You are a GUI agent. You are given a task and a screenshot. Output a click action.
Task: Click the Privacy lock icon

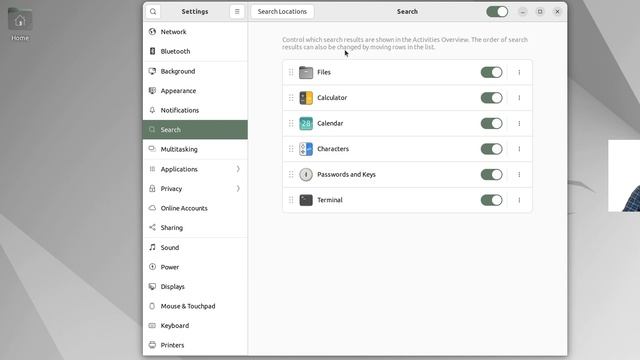pos(152,189)
